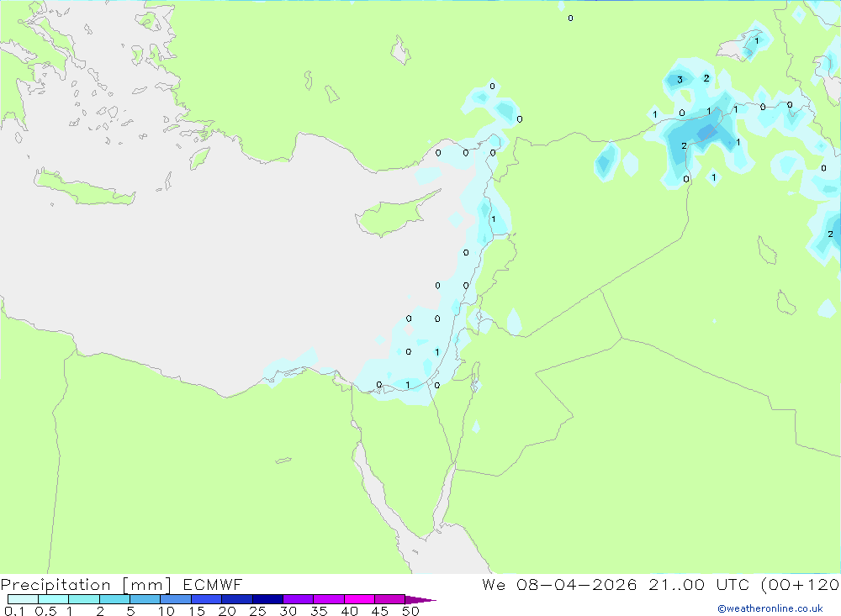This screenshot has width=841, height=616.
Task: Click the legend label '0.1'
Action: pos(14,611)
